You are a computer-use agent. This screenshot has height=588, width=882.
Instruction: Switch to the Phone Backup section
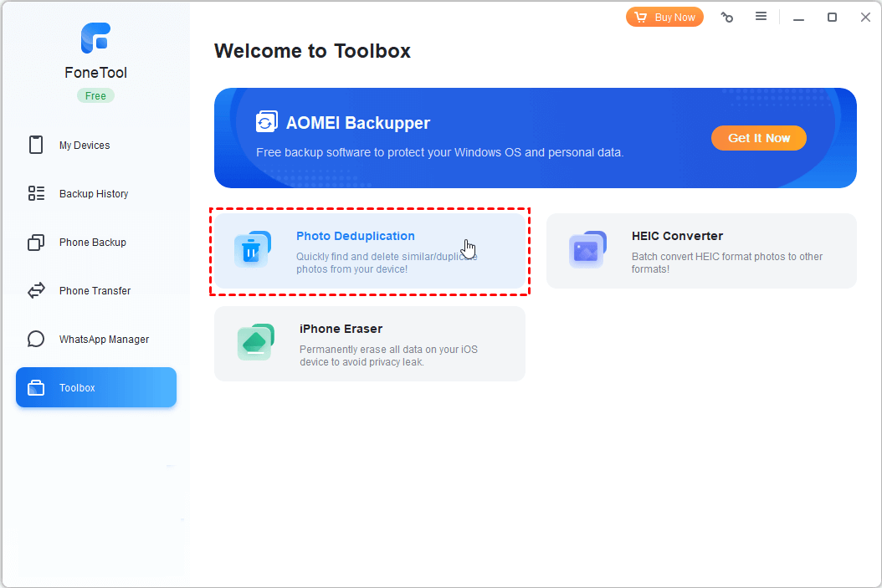click(92, 243)
